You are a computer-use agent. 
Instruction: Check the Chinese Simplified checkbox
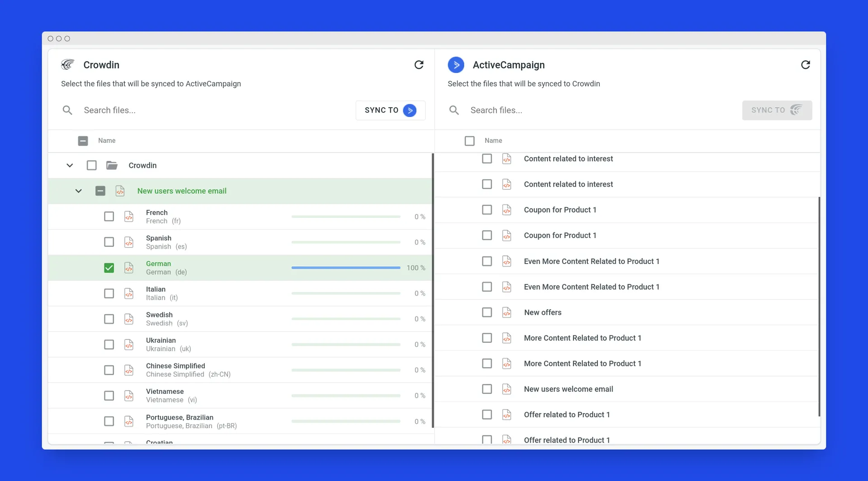pos(109,370)
